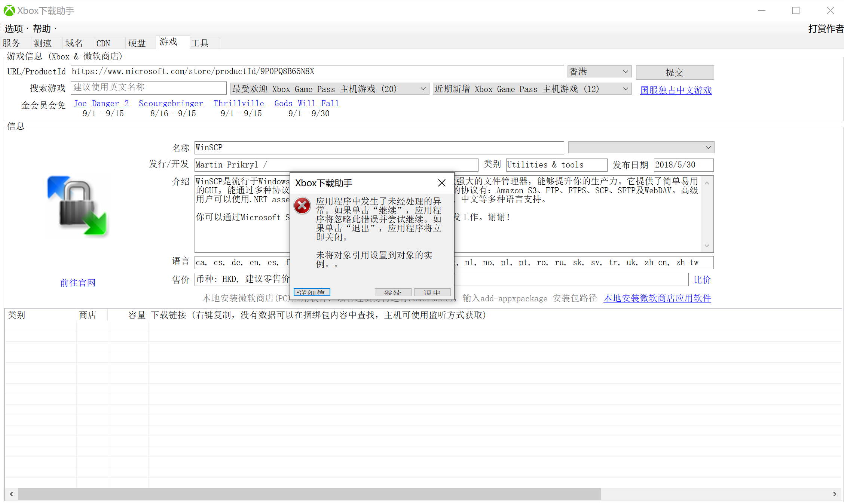
Task: Click 继续 to ignore the error
Action: [392, 292]
